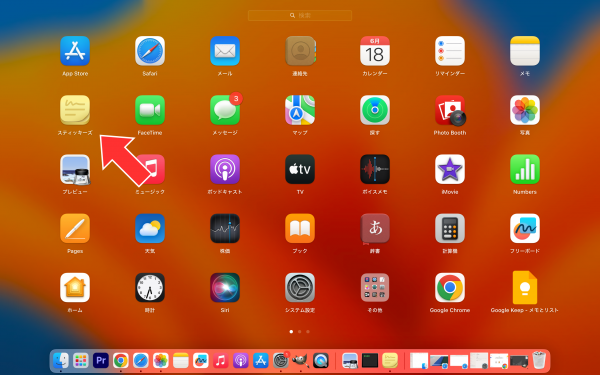Launch ポッドキャスト from the Launchpad grid
The height and width of the screenshot is (375, 600).
[225, 170]
